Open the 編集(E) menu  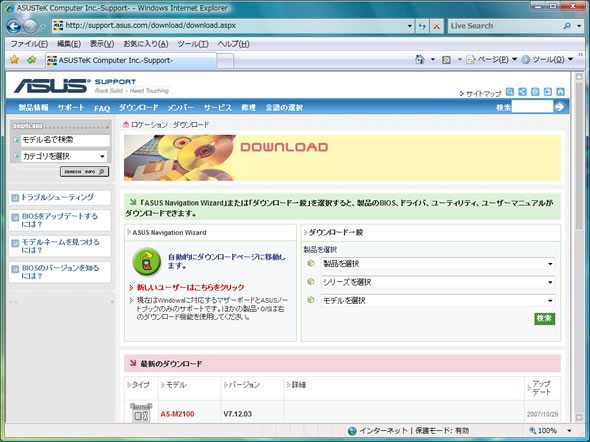pyautogui.click(x=68, y=44)
